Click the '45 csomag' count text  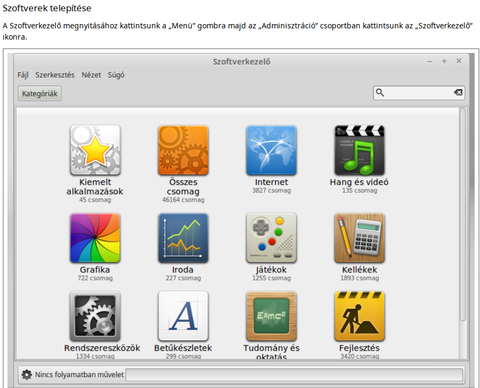95,200
